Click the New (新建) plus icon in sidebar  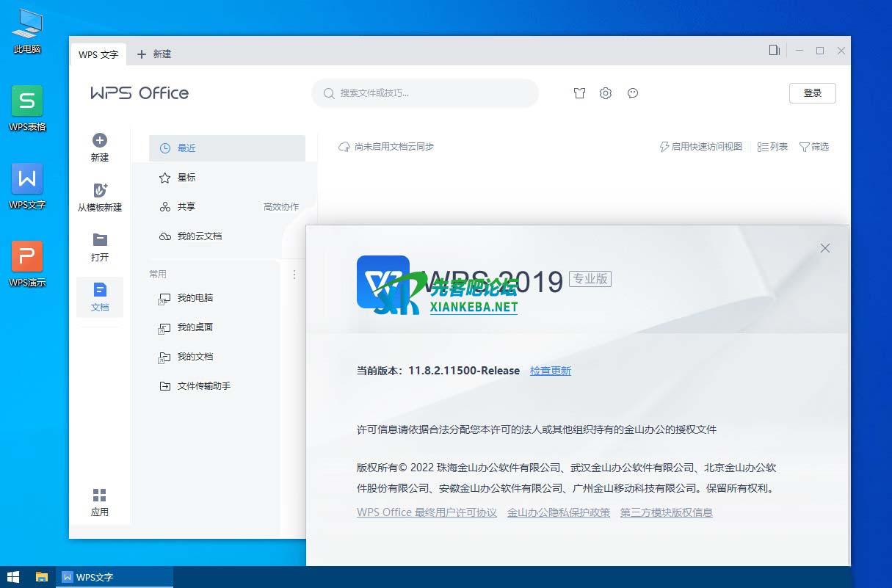click(x=100, y=140)
